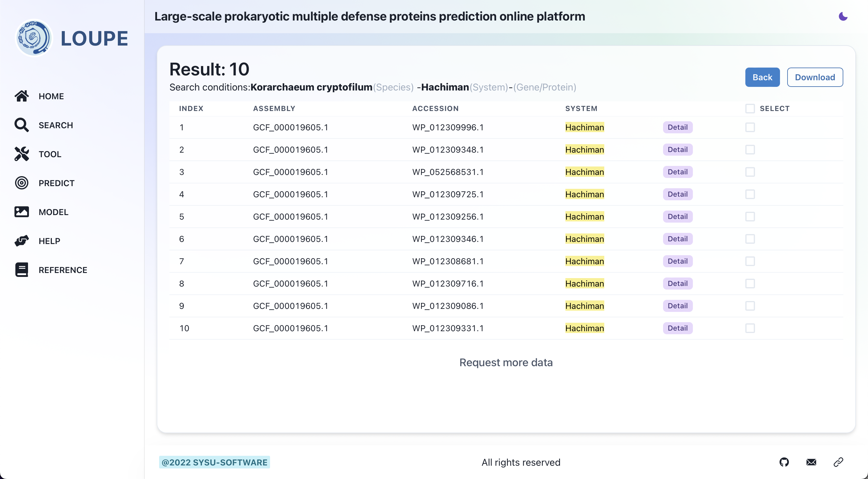Click assembly GCF_000019605.1 in row 1
Viewport: 868px width, 479px height.
pos(291,127)
